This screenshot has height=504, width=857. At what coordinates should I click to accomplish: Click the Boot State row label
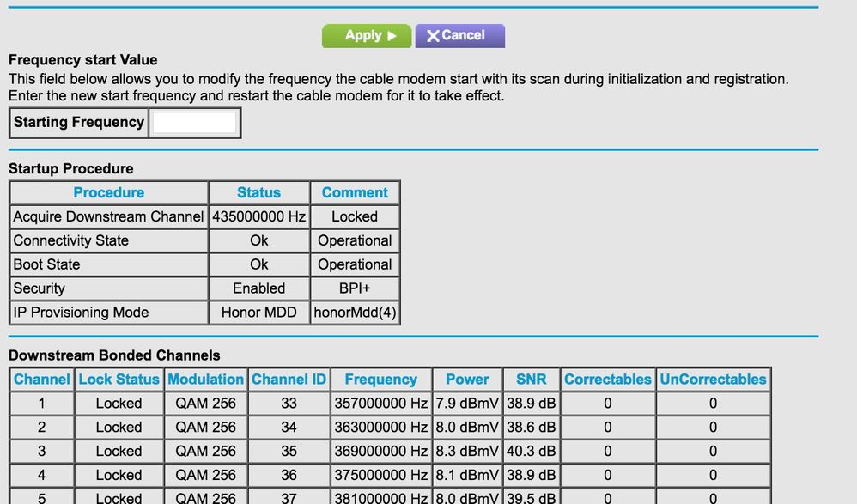point(46,265)
